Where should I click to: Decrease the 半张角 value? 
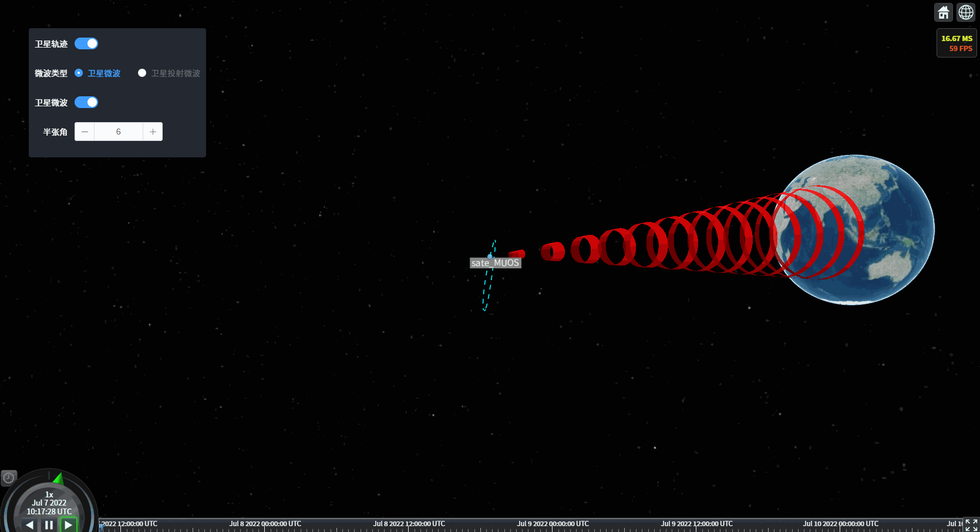coord(85,132)
